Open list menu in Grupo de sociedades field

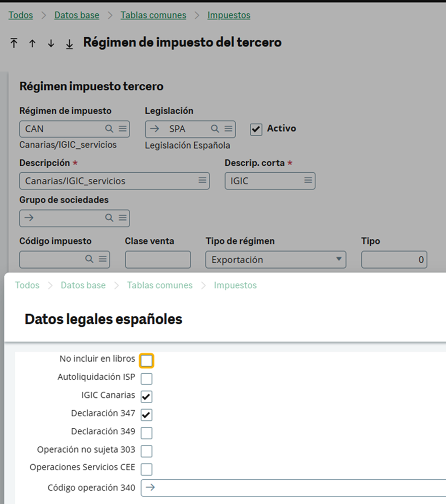click(x=123, y=218)
